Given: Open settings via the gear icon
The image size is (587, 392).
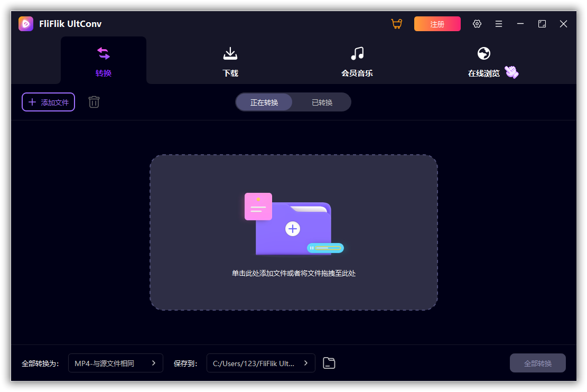Looking at the screenshot, I should coord(477,24).
